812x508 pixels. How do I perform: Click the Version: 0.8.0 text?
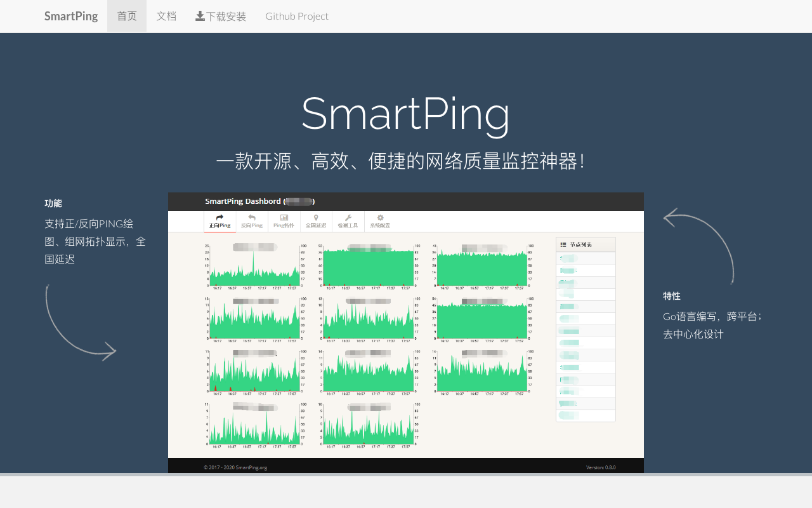[601, 467]
